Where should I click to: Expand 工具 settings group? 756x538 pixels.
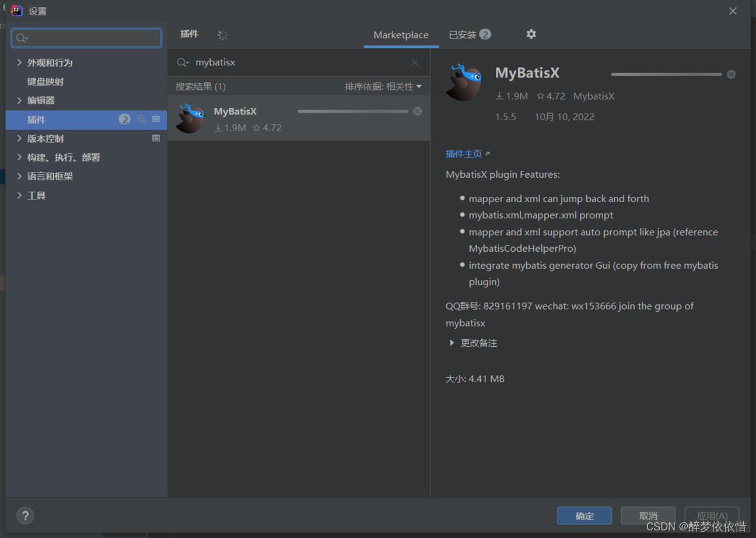point(19,195)
